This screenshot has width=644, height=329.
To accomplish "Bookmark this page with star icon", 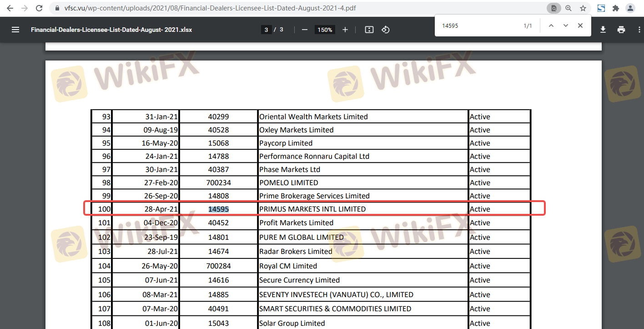I will point(583,8).
